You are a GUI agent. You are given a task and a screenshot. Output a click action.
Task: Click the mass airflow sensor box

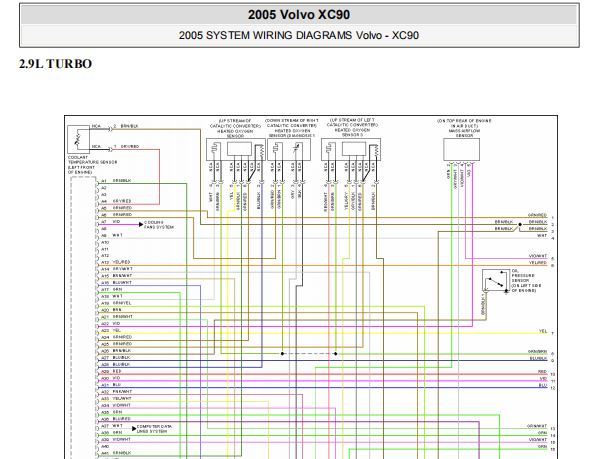[x=461, y=150]
